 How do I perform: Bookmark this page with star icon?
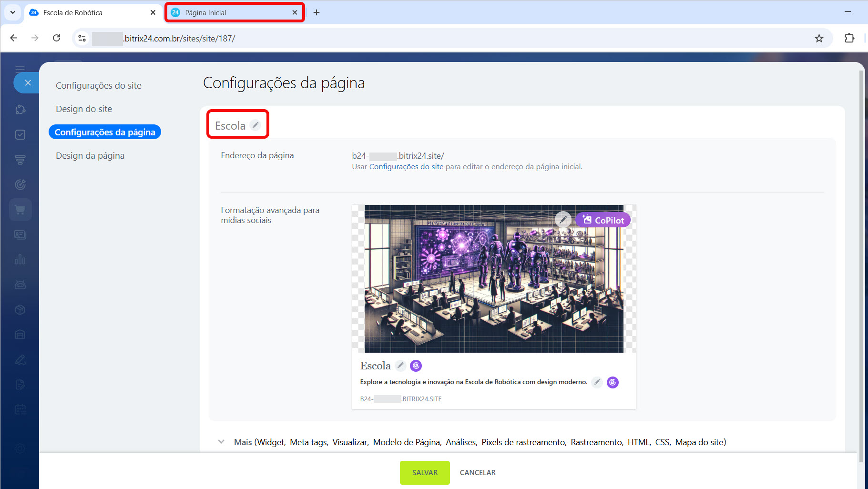click(819, 39)
